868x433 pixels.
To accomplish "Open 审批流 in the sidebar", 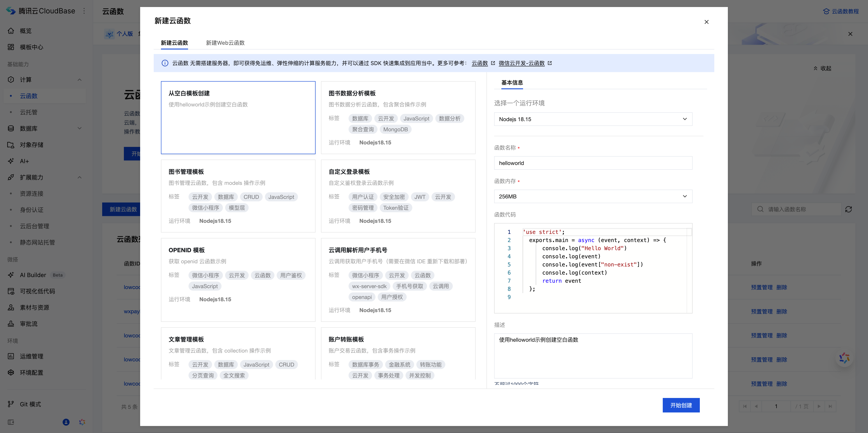I will point(29,323).
